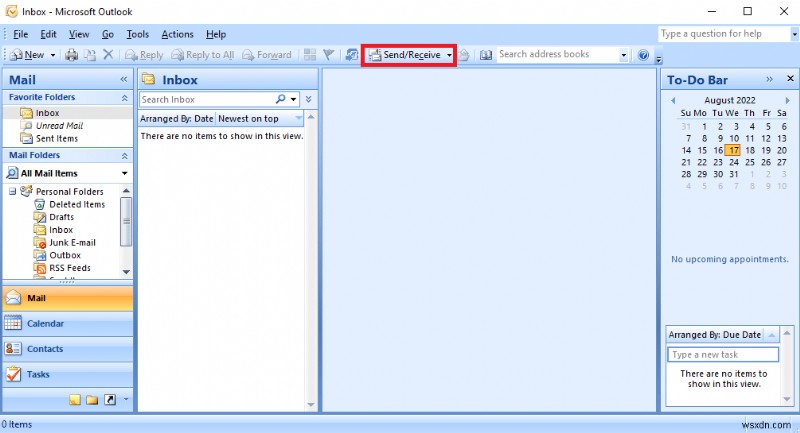Collapse the Favorite Folders section
Viewport: 800px width, 433px height.
click(124, 97)
